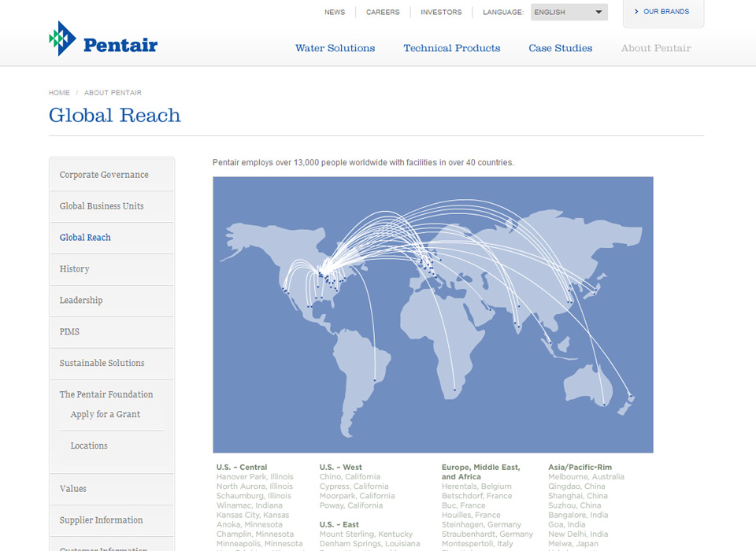
Task: Click the About Pentair breadcrumb
Action: click(113, 93)
